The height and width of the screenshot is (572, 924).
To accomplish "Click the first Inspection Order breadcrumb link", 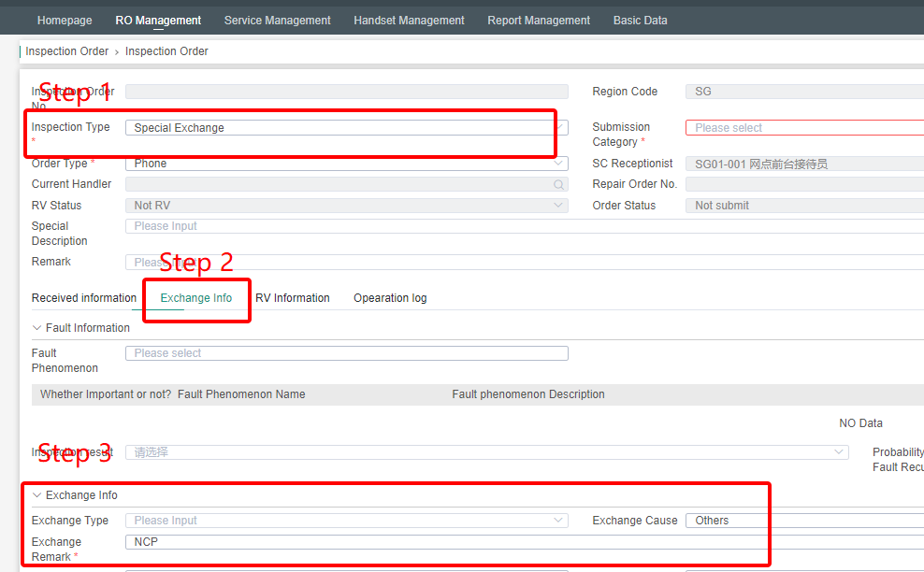I will [x=67, y=51].
